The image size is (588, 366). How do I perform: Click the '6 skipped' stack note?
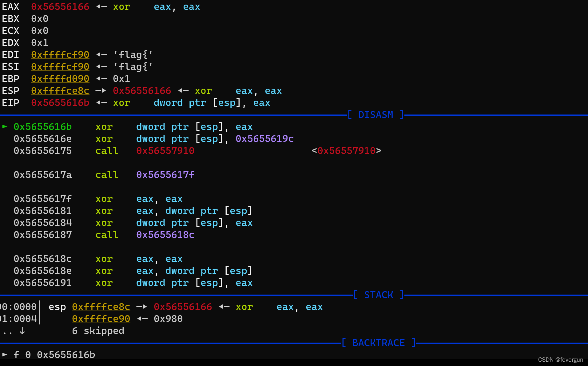98,331
